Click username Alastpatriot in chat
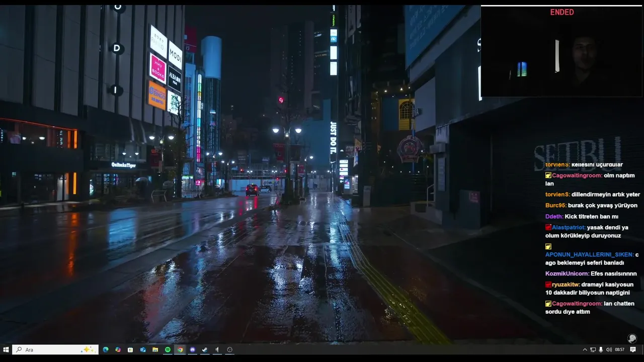This screenshot has width=644, height=362. pos(569,227)
